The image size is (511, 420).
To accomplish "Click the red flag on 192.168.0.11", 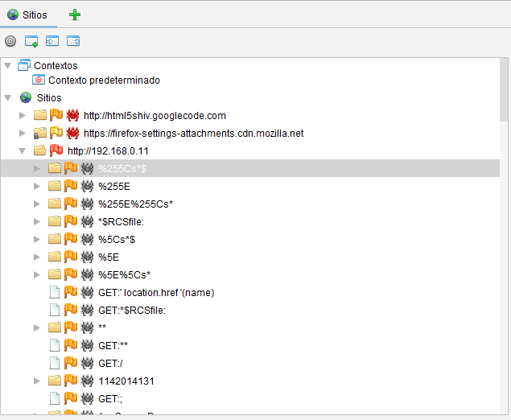I will coord(56,150).
